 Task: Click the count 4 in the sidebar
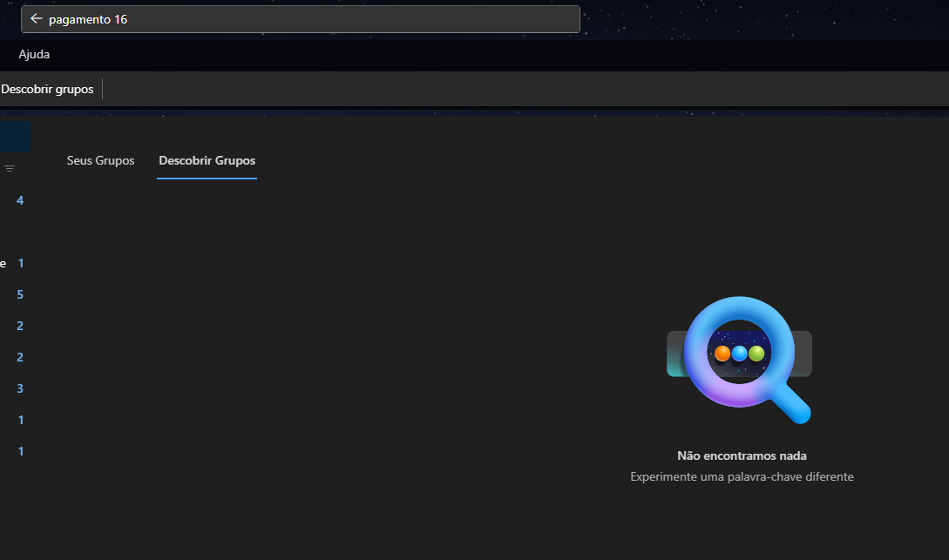click(20, 201)
